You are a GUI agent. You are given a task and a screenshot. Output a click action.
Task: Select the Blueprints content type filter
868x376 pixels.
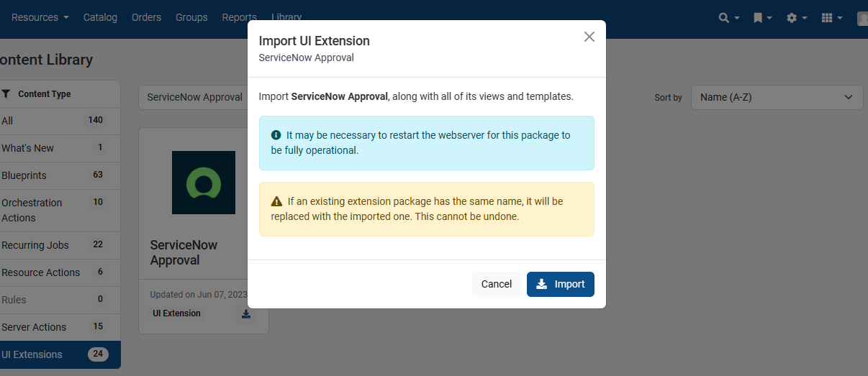24,175
